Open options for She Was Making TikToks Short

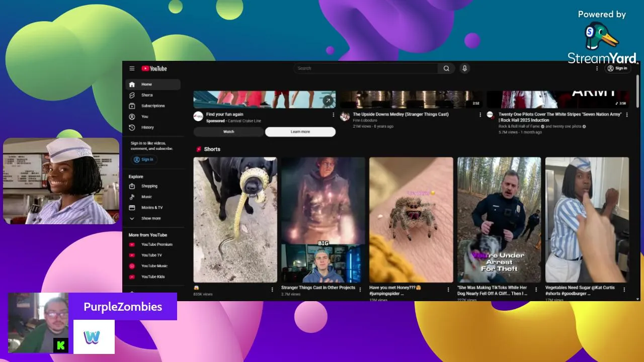pyautogui.click(x=536, y=290)
